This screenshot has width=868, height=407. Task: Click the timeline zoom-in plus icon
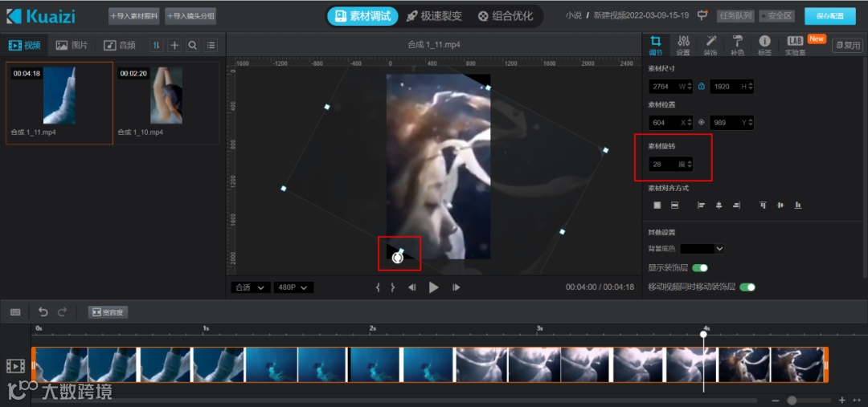coord(842,401)
